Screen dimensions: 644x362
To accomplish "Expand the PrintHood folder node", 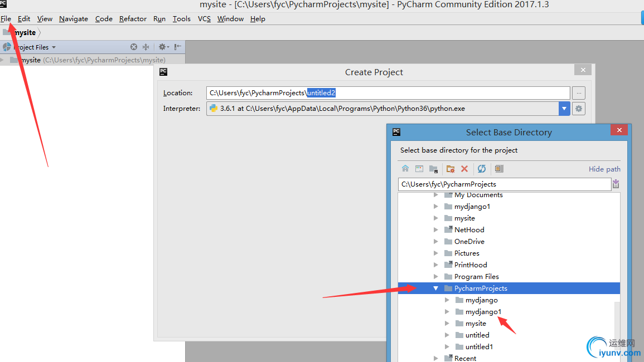I will [x=436, y=265].
